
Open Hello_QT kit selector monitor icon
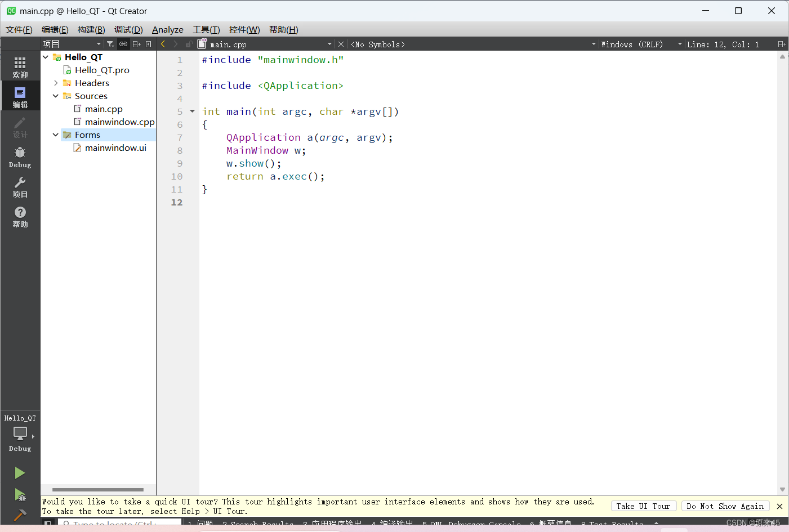pos(20,433)
